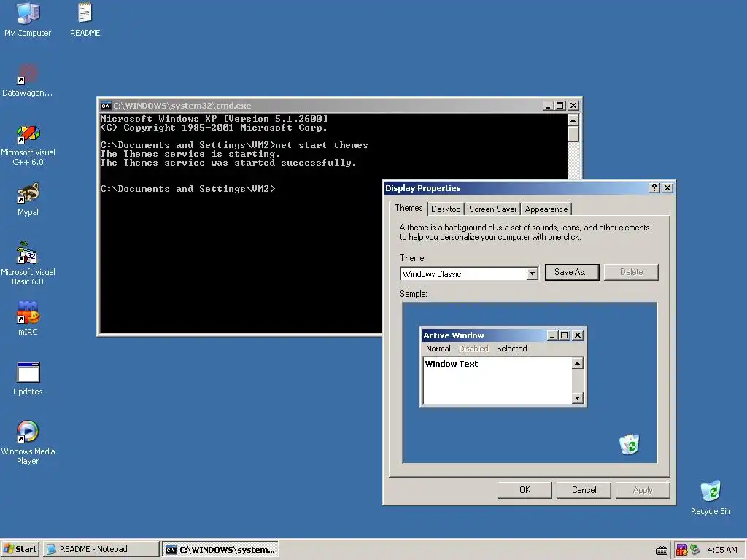Click the network connection tray icon
Viewport: 747px width, 560px height.
pos(694,550)
